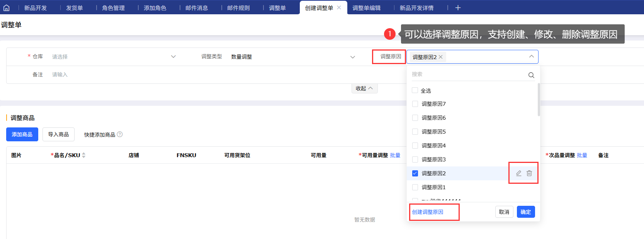This screenshot has width=644, height=239.
Task: Open the 仓库 dropdown
Action: (114, 57)
